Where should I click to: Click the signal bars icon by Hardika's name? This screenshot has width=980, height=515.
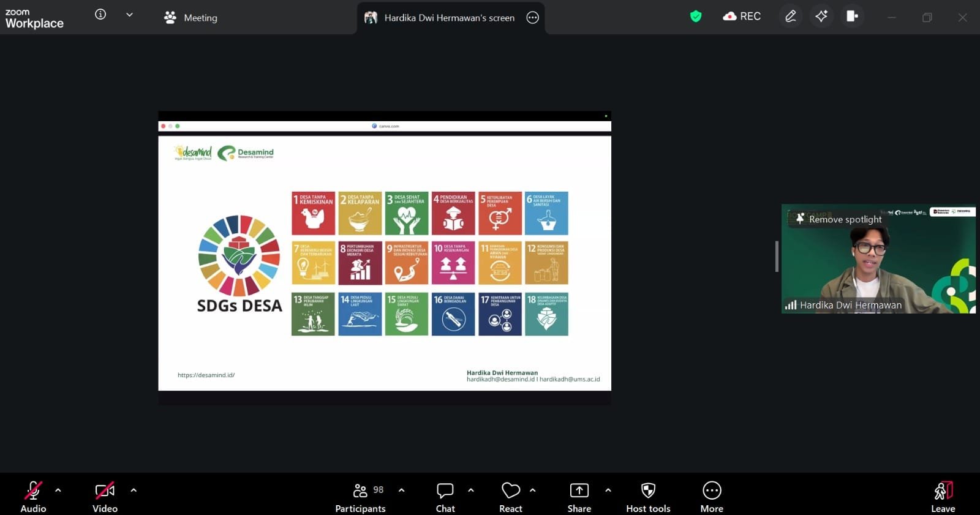point(791,304)
